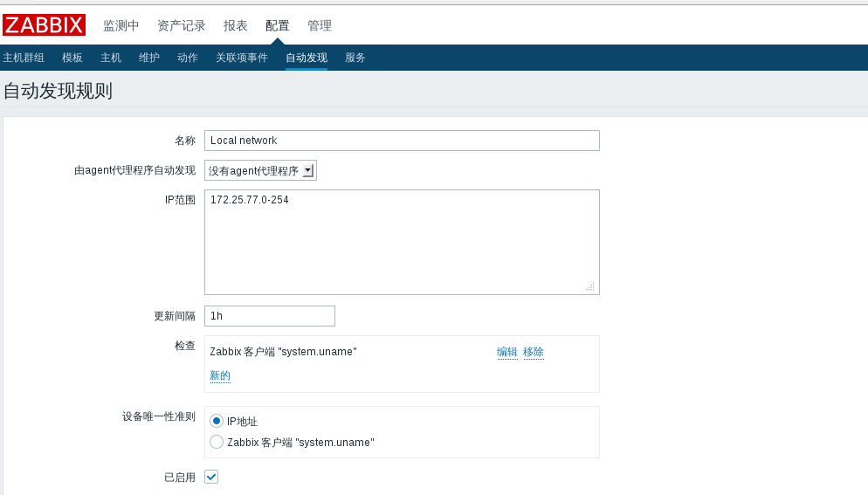Go to 维护 submenu

(x=149, y=58)
